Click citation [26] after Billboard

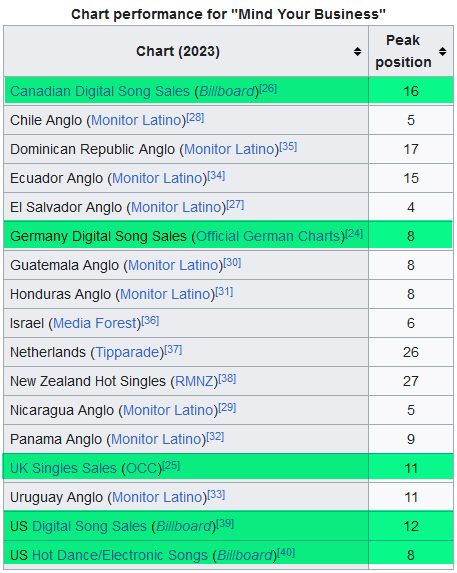(268, 89)
